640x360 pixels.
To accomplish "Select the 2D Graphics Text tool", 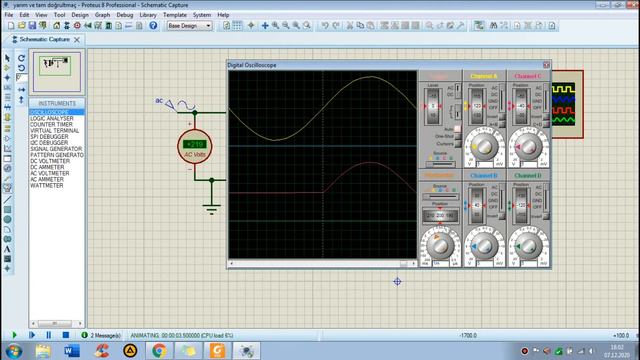I will (x=7, y=249).
